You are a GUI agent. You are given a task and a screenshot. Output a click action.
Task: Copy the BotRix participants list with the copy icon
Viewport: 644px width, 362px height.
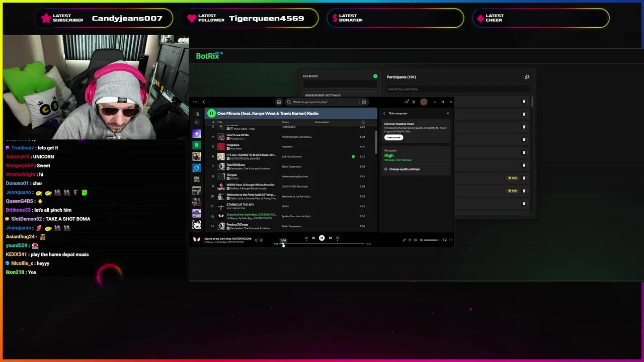(527, 77)
